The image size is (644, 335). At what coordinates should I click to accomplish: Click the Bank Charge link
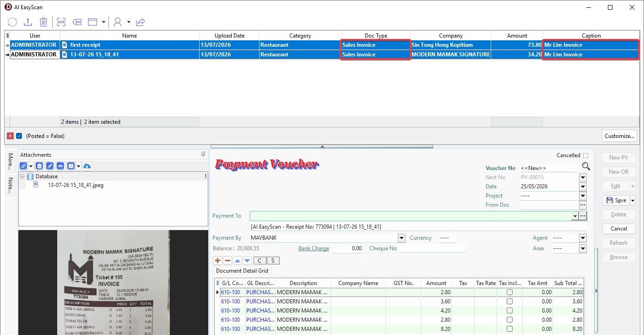point(314,248)
